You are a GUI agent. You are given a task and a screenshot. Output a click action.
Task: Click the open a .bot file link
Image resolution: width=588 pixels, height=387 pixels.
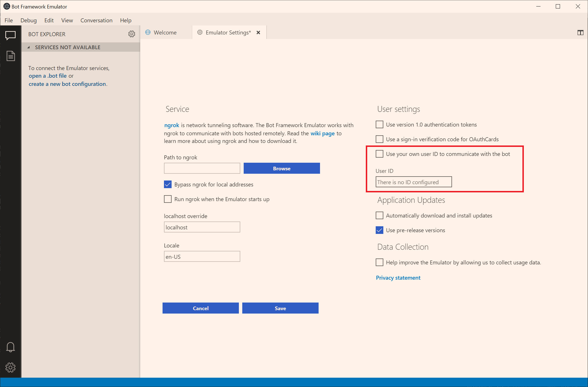[47, 76]
